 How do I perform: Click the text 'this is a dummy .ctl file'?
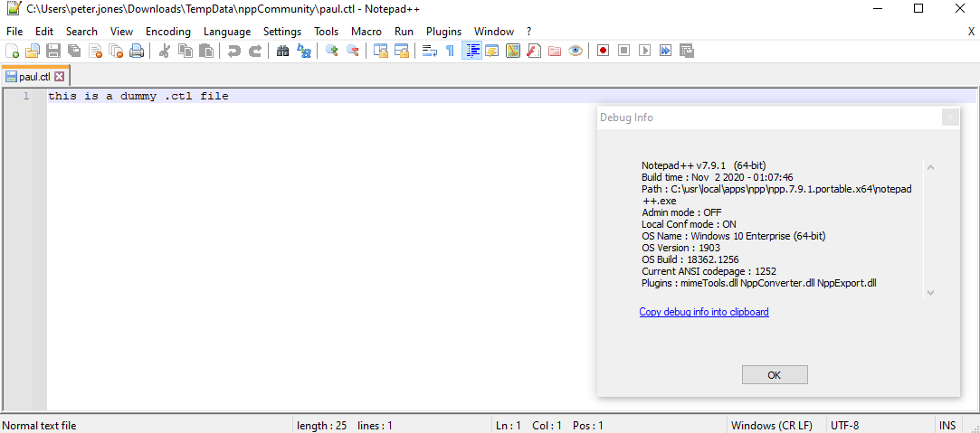(x=138, y=96)
